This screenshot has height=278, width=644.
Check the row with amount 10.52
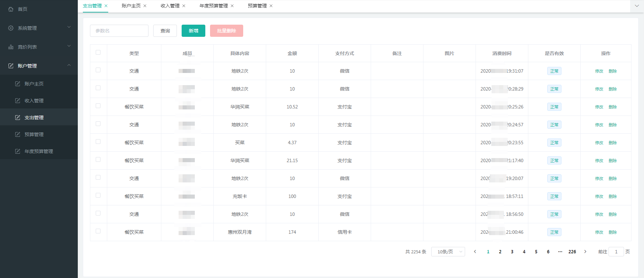[x=98, y=106]
